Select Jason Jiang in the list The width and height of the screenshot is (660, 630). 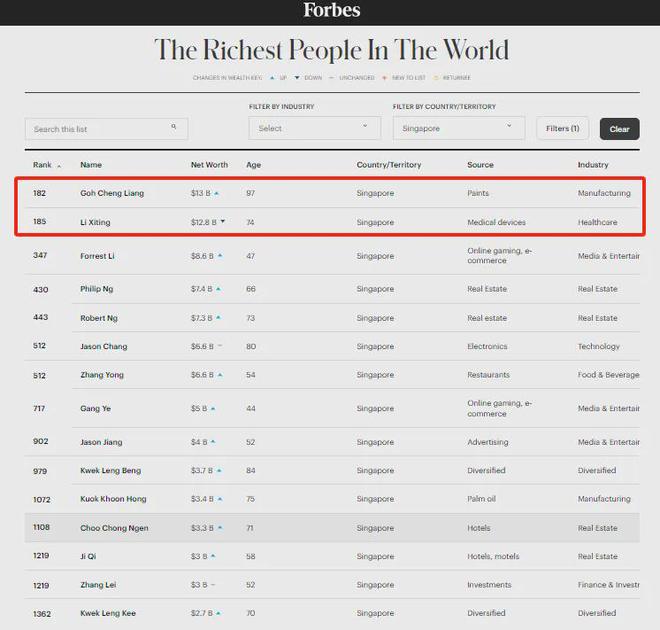coord(101,442)
